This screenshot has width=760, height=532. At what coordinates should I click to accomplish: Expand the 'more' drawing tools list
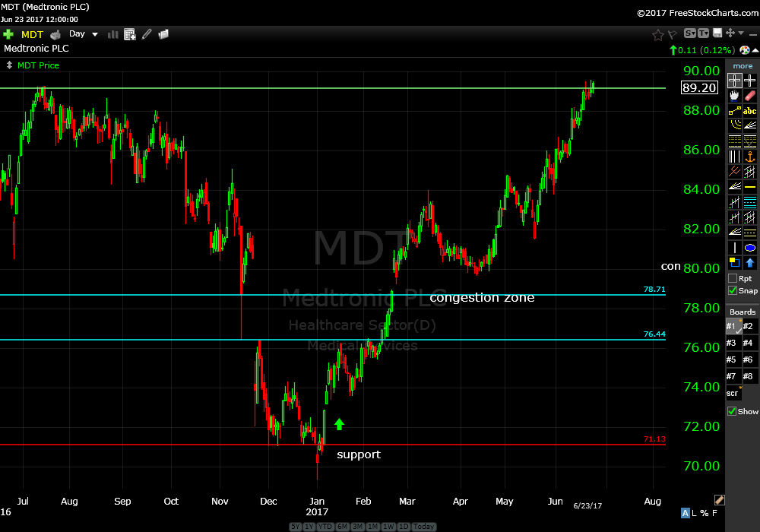tap(743, 66)
